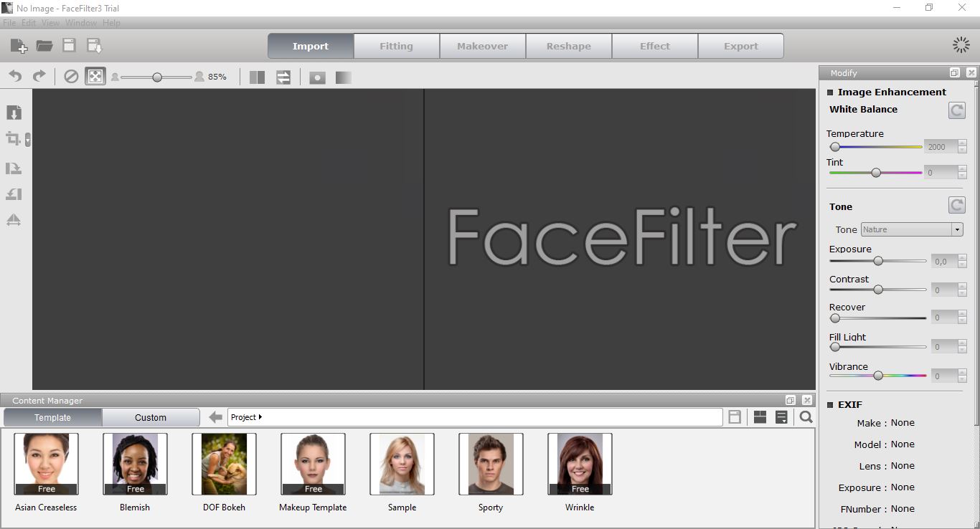This screenshot has height=529, width=980.
Task: Expand the Project path arrow
Action: tap(260, 417)
